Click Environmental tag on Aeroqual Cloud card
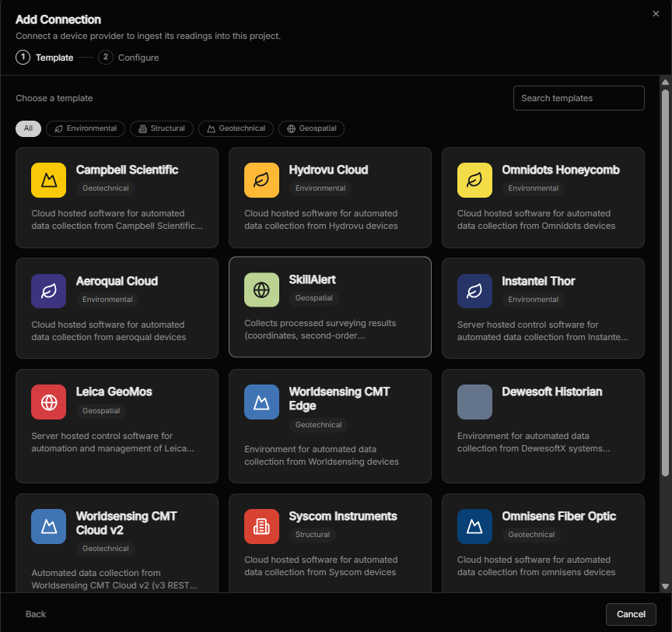672x632 pixels. tap(107, 300)
